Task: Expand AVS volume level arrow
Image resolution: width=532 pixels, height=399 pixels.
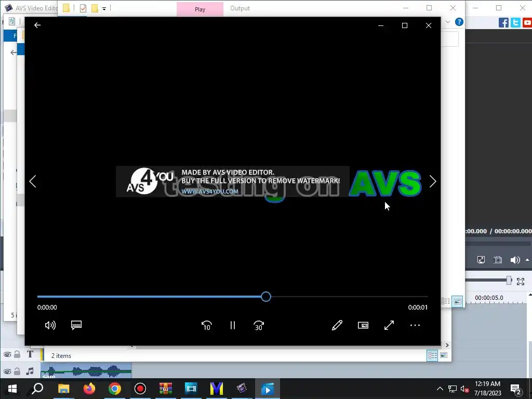Action: pos(527,260)
